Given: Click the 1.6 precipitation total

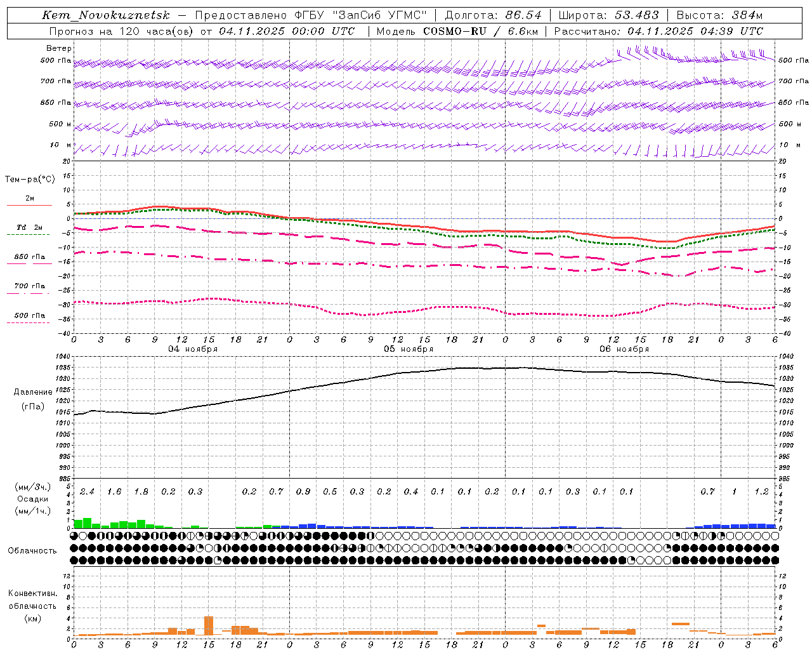Looking at the screenshot, I should tap(114, 491).
